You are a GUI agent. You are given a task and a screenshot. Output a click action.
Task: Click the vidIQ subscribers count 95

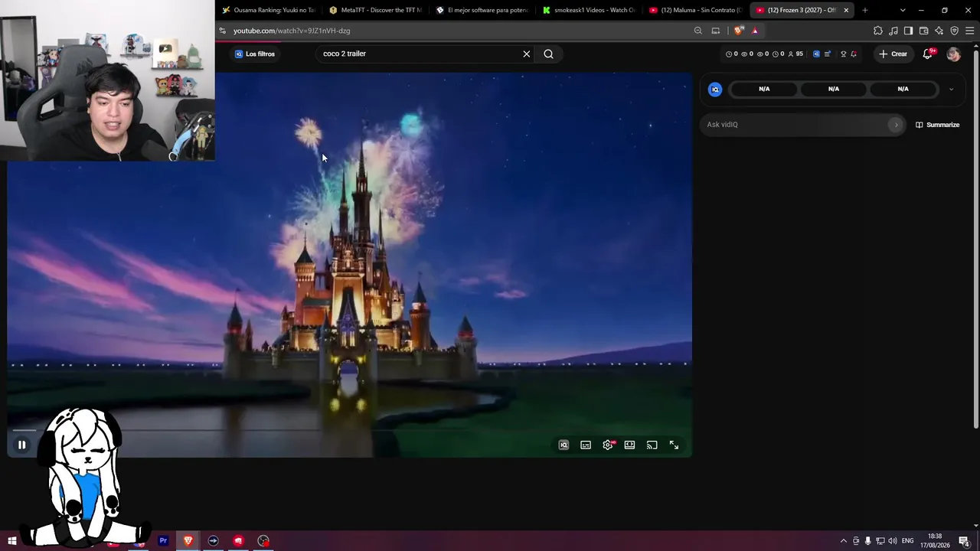pos(795,54)
